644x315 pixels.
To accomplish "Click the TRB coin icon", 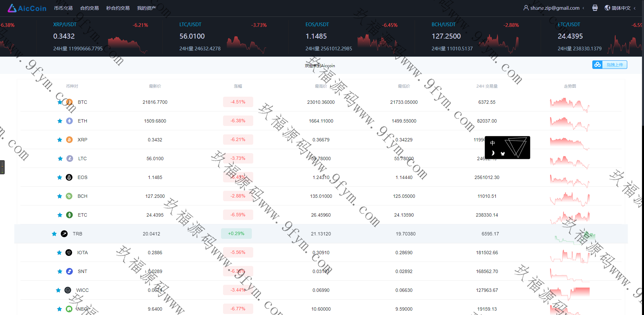I will [x=64, y=234].
